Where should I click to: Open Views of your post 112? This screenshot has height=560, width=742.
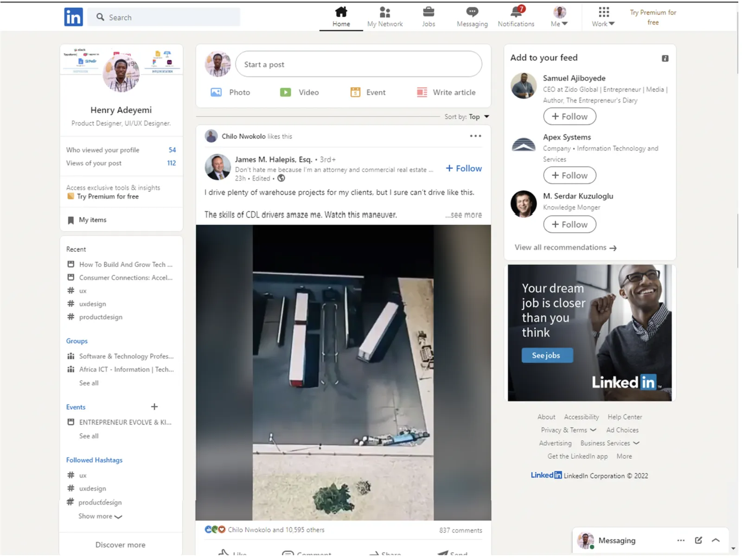(121, 163)
